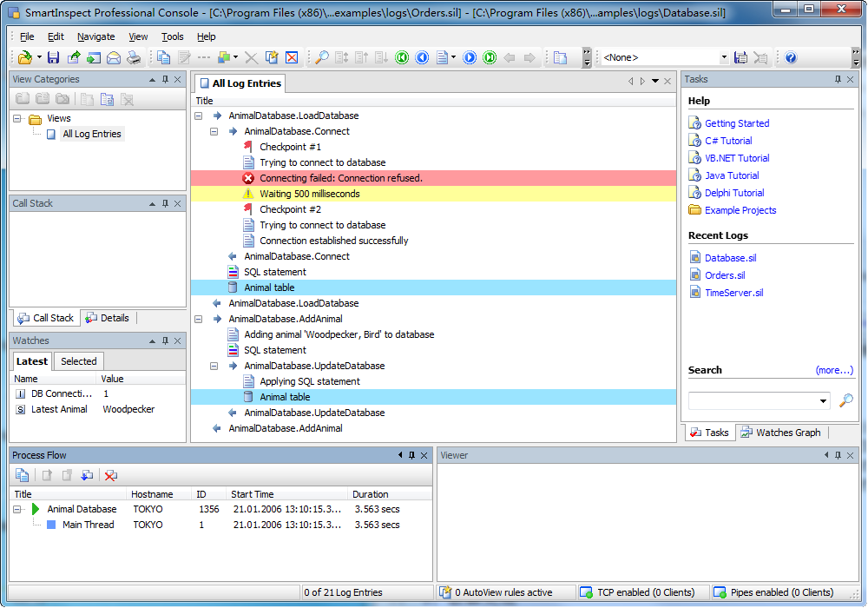The height and width of the screenshot is (608, 868).
Task: Toggle auto-hide pin on View Categories panel
Action: [x=165, y=80]
